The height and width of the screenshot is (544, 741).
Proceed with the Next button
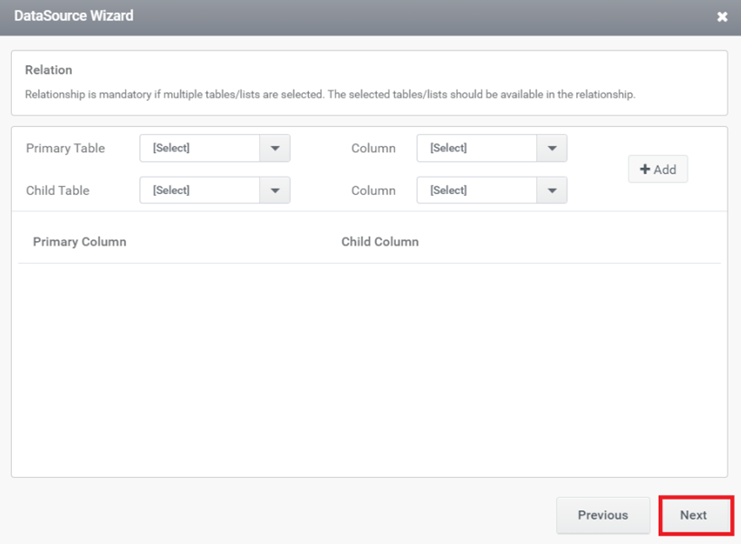click(694, 515)
